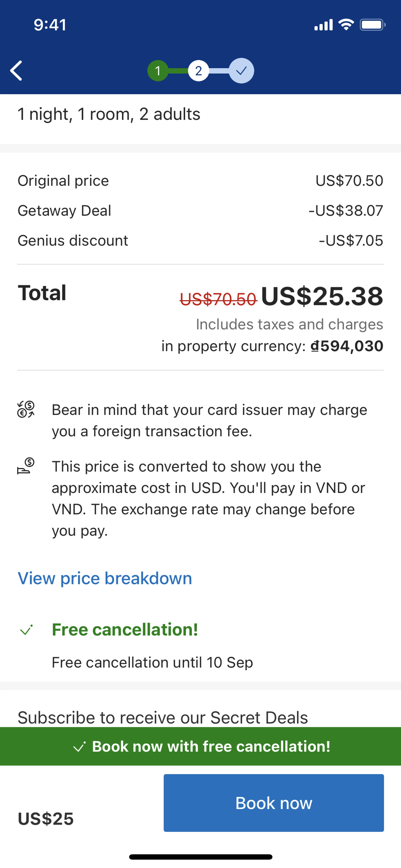Image resolution: width=401 pixels, height=868 pixels.
Task: Tap the battery status icon
Action: click(x=372, y=25)
